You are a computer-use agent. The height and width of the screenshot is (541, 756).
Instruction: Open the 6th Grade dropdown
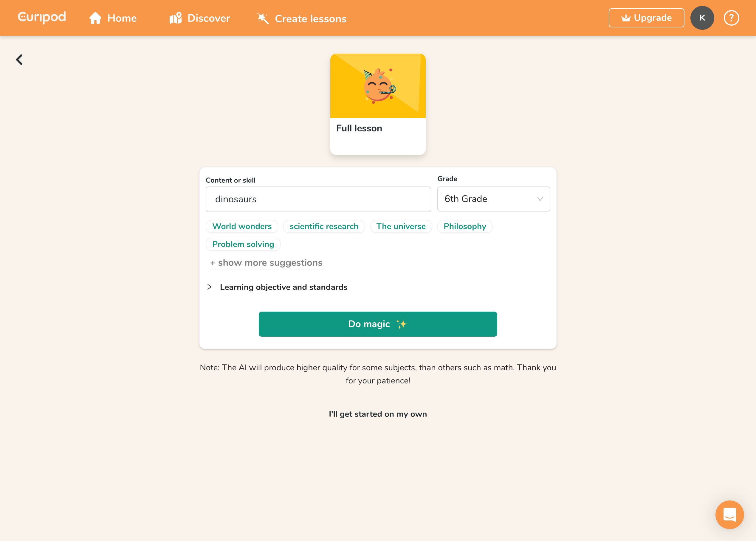click(x=493, y=199)
